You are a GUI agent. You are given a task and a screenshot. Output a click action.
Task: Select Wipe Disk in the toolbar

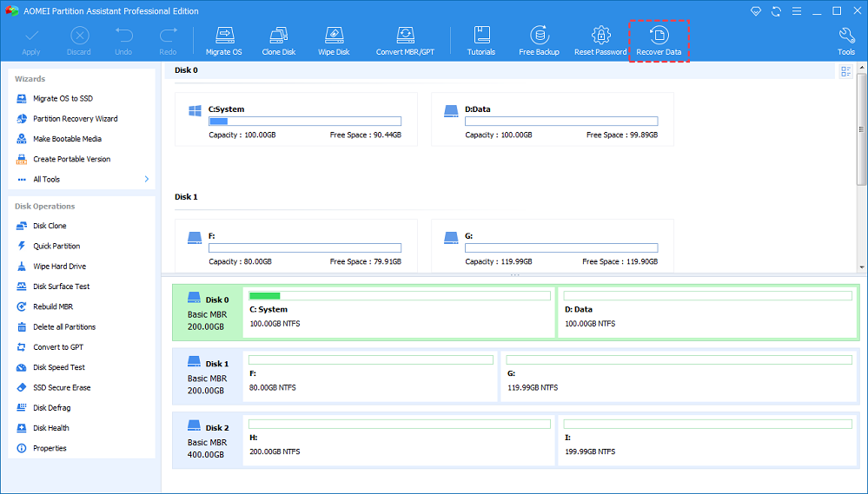coord(334,41)
